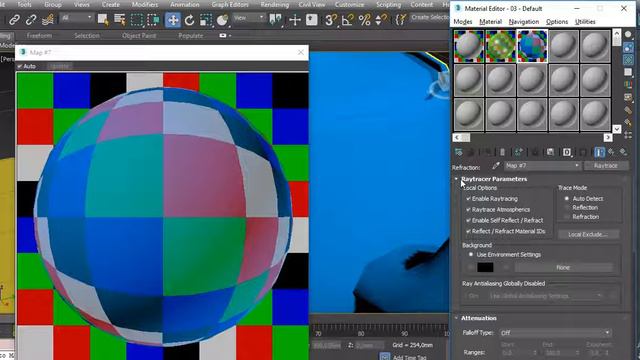Open Modes menu in Material Editor
This screenshot has height=360, width=640.
[x=463, y=22]
